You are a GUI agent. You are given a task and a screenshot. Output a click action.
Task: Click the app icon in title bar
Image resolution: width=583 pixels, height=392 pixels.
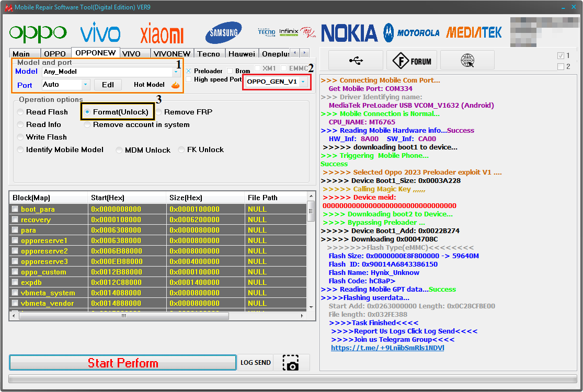[x=8, y=7]
